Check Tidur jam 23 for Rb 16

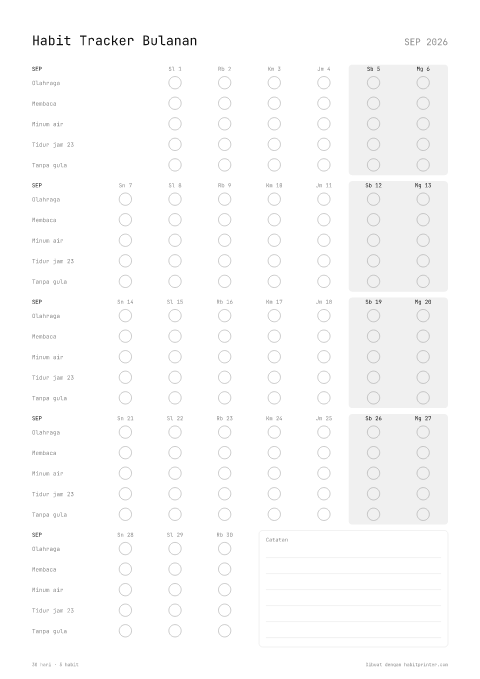pyautogui.click(x=224, y=378)
